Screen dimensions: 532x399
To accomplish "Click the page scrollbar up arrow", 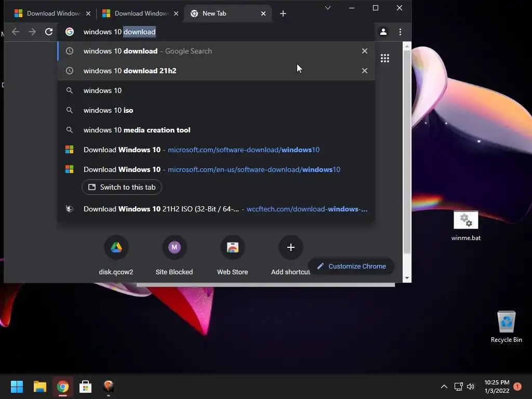I will 407,46.
